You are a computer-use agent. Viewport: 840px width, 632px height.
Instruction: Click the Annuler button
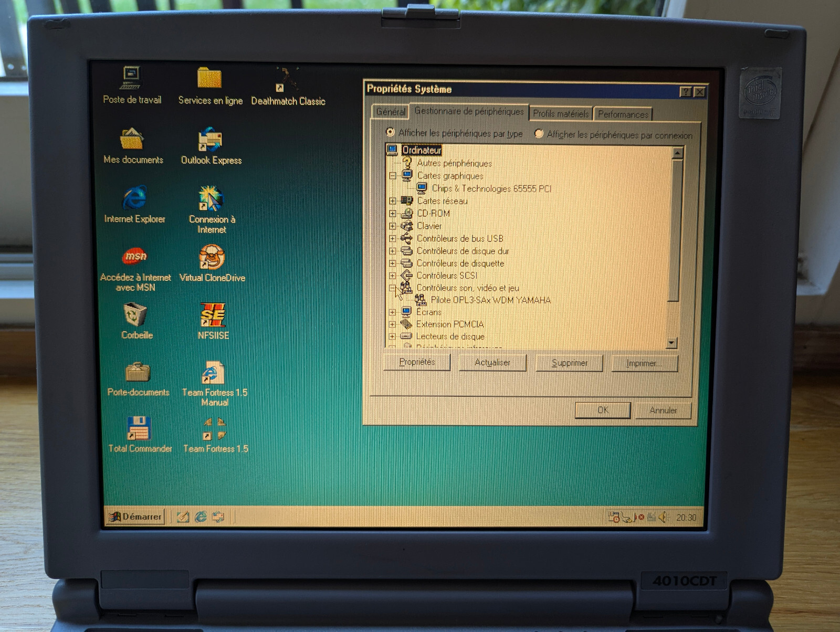pyautogui.click(x=663, y=410)
